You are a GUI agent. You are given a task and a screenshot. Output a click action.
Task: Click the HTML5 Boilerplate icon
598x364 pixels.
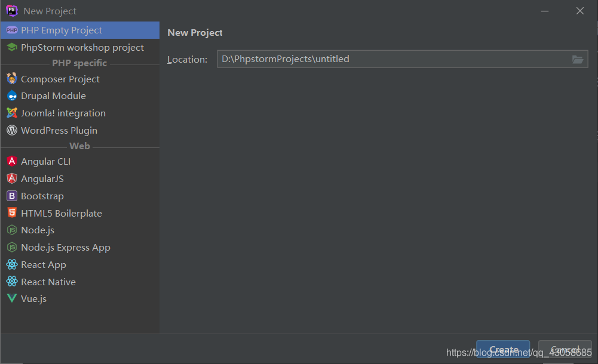(12, 213)
